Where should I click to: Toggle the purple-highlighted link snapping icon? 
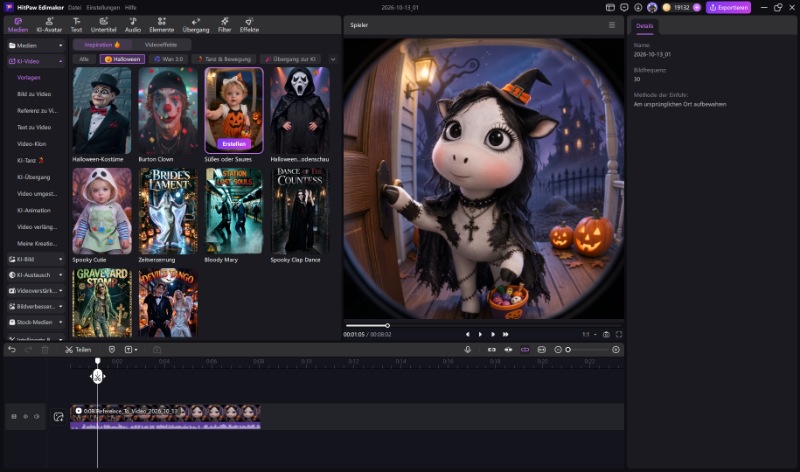pos(524,350)
